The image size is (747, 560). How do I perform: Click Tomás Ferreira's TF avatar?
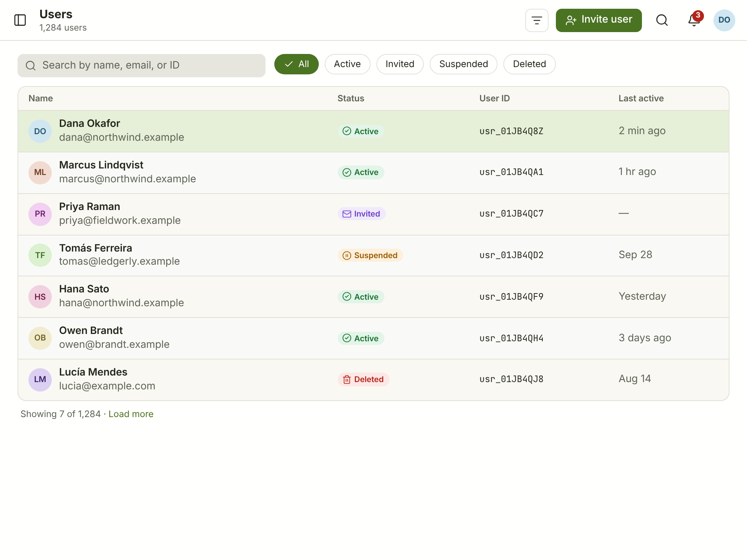pos(40,255)
